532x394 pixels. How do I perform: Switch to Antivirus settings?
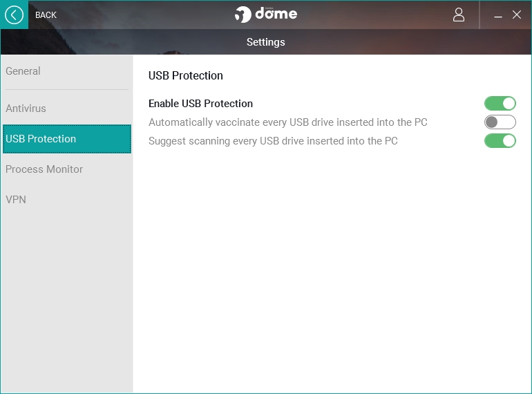(x=26, y=109)
